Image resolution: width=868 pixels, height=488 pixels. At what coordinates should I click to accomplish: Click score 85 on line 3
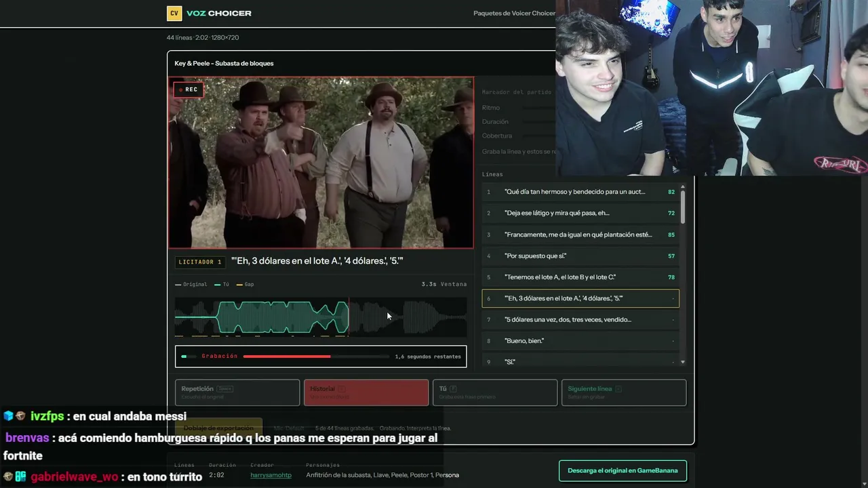click(x=671, y=235)
